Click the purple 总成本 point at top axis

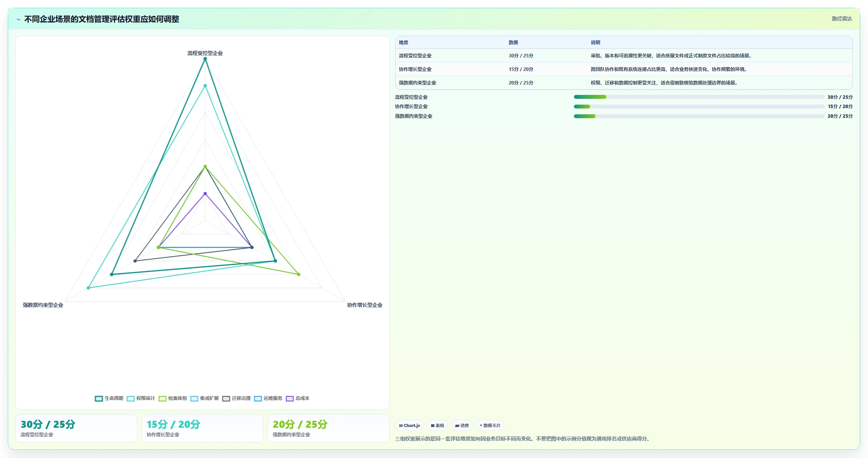click(x=205, y=194)
